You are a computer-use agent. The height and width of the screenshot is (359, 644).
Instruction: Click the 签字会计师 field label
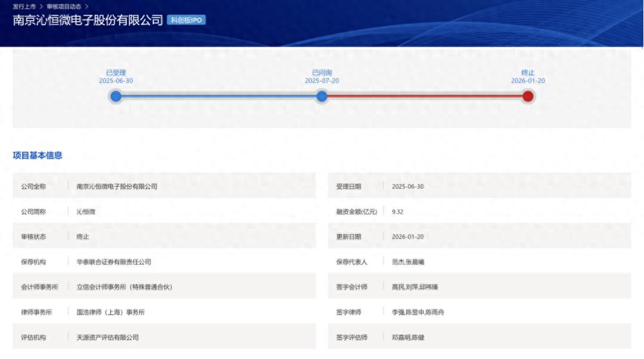click(x=352, y=287)
